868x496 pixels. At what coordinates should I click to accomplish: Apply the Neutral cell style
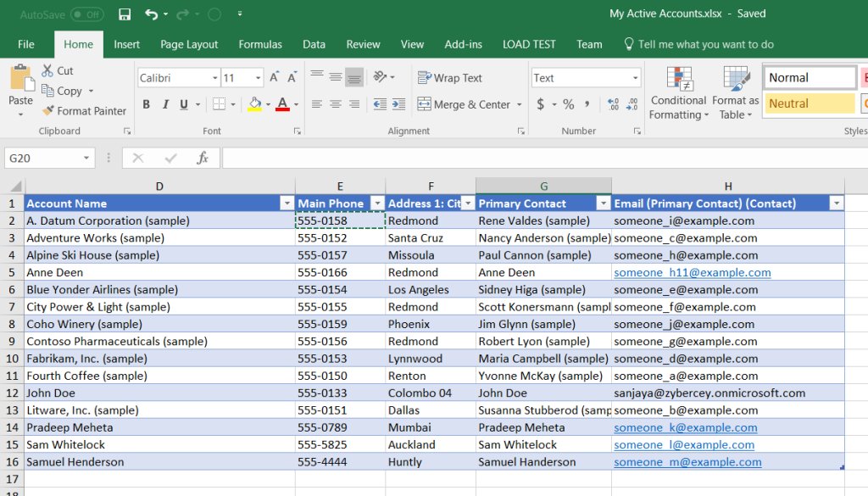click(x=810, y=103)
